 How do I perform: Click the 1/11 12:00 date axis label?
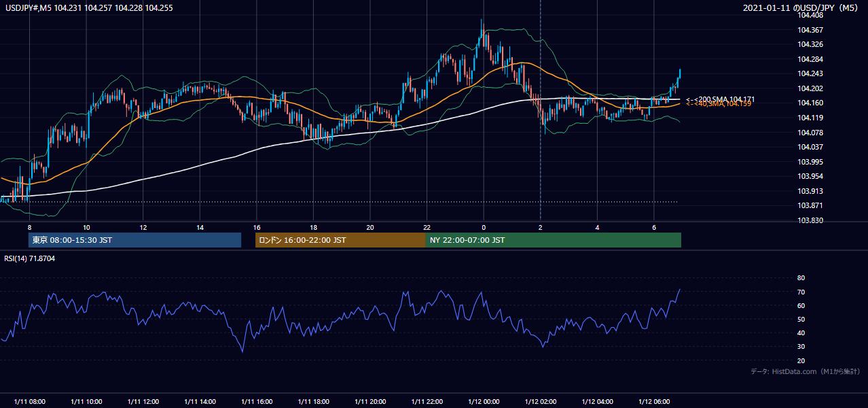[x=143, y=401]
